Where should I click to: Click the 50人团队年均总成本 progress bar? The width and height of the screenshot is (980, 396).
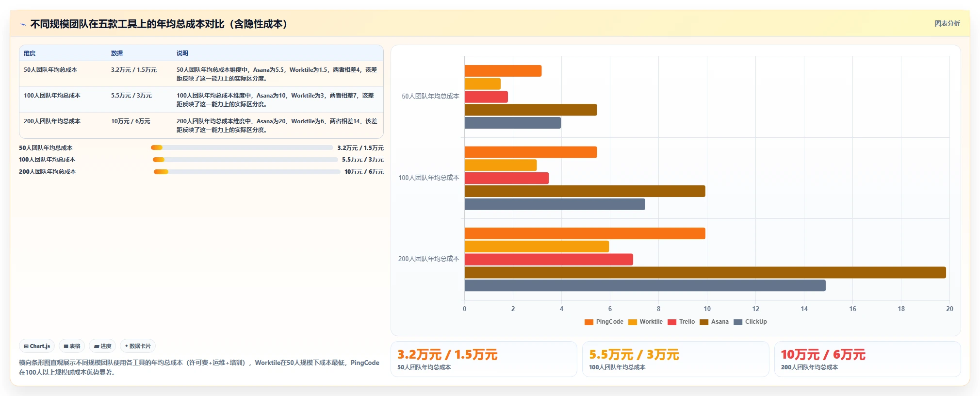(x=242, y=148)
